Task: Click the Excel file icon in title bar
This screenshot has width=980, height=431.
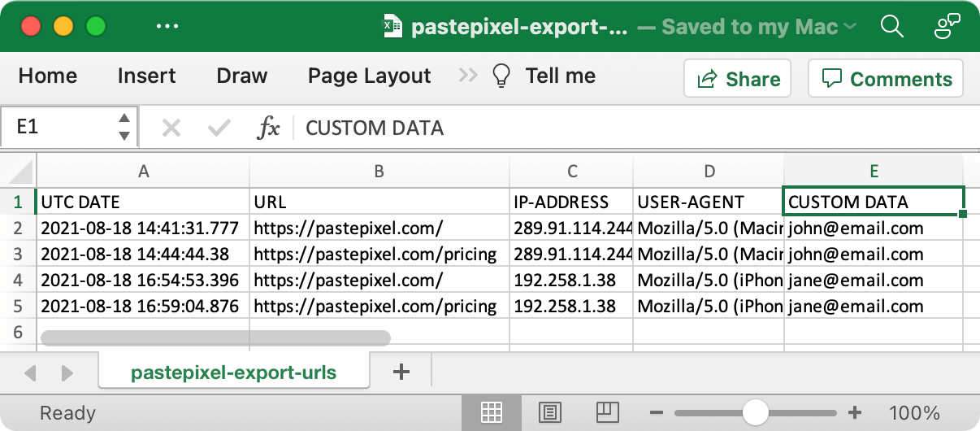Action: (393, 27)
